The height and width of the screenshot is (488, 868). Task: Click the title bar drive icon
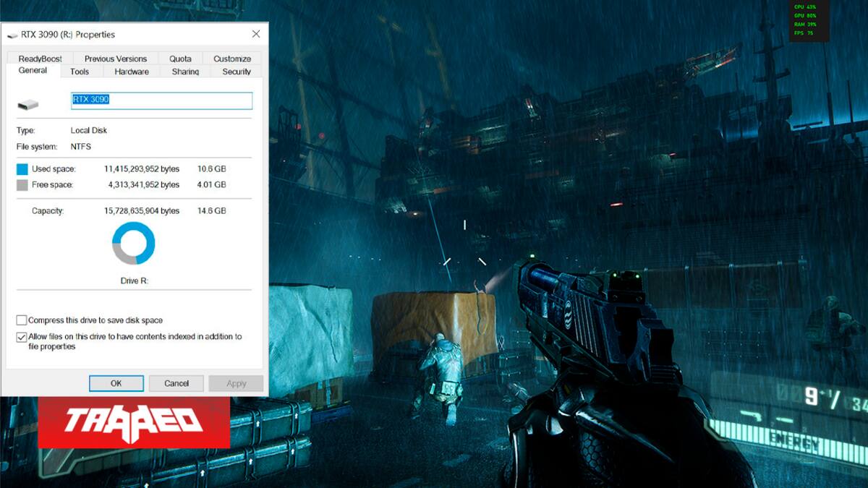(13, 35)
